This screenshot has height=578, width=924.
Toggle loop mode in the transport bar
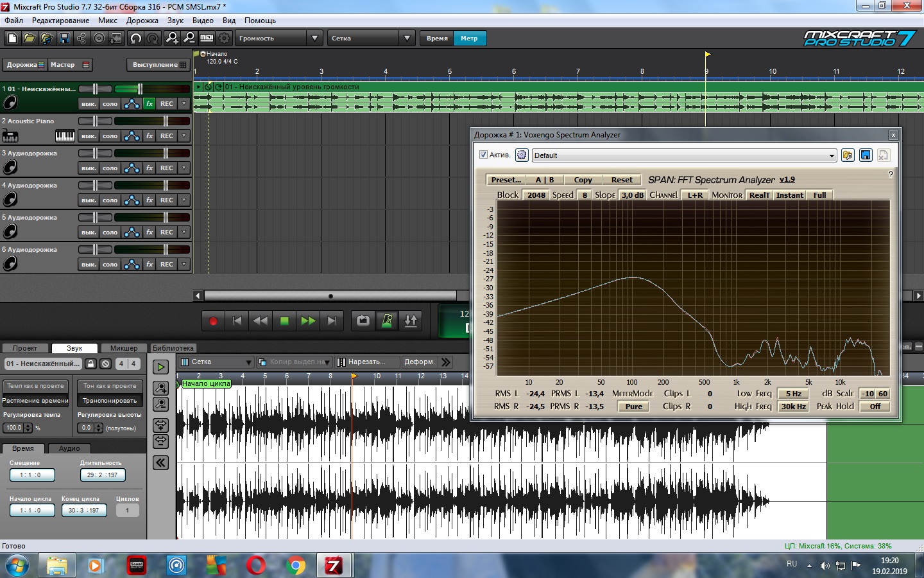tap(363, 320)
